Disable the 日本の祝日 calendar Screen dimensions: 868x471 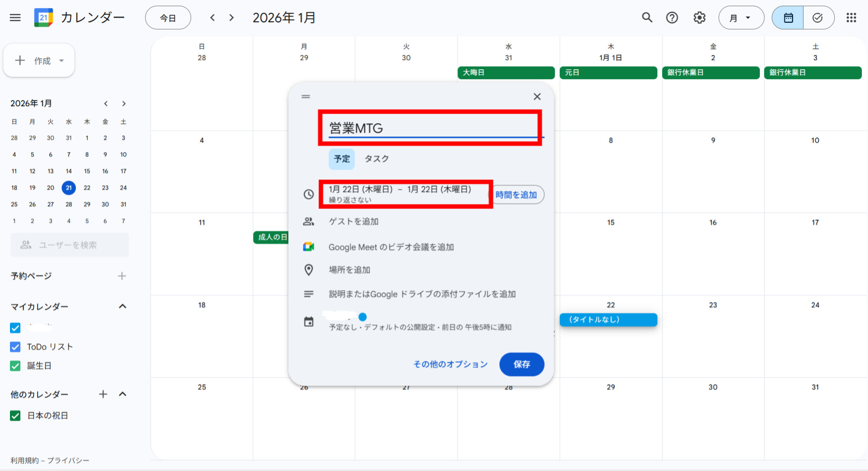click(15, 416)
